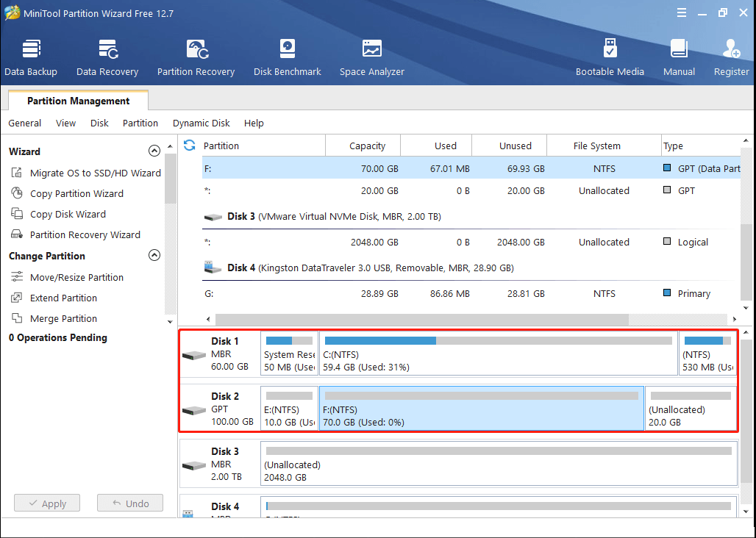The height and width of the screenshot is (538, 756).
Task: Click the Apply button
Action: click(x=47, y=503)
